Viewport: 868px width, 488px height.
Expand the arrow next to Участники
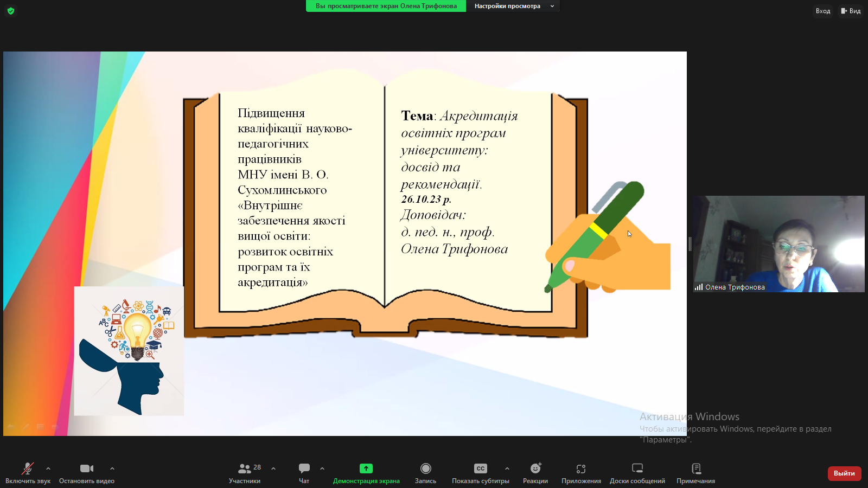click(273, 468)
